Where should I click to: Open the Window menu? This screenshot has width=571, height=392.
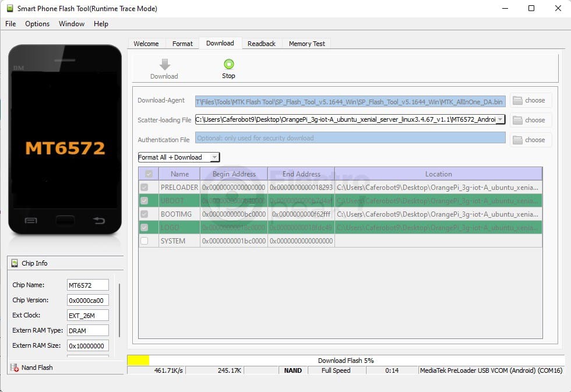[71, 24]
